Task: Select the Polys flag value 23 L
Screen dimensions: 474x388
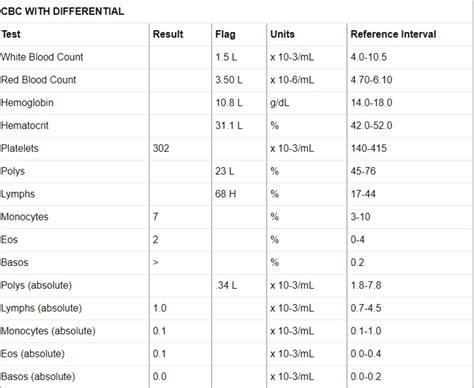Action: coord(225,171)
